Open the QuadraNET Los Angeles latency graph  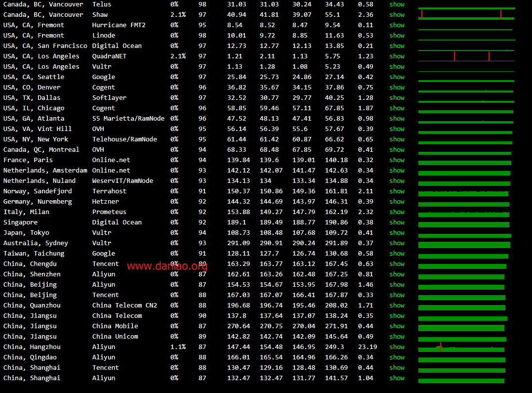[x=466, y=56]
